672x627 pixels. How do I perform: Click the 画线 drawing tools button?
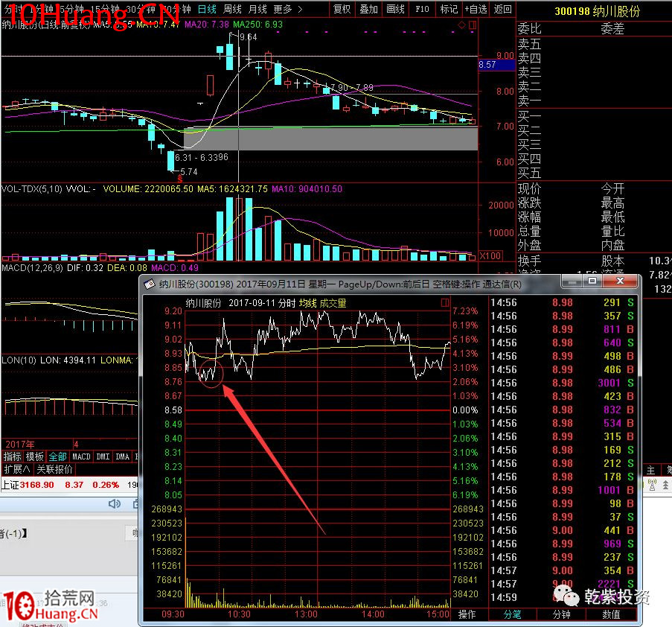pos(395,9)
